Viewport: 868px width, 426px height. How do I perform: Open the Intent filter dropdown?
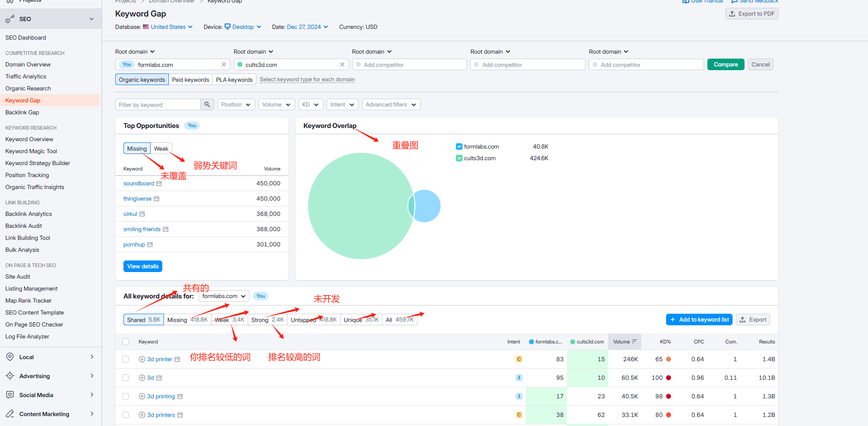coord(342,104)
